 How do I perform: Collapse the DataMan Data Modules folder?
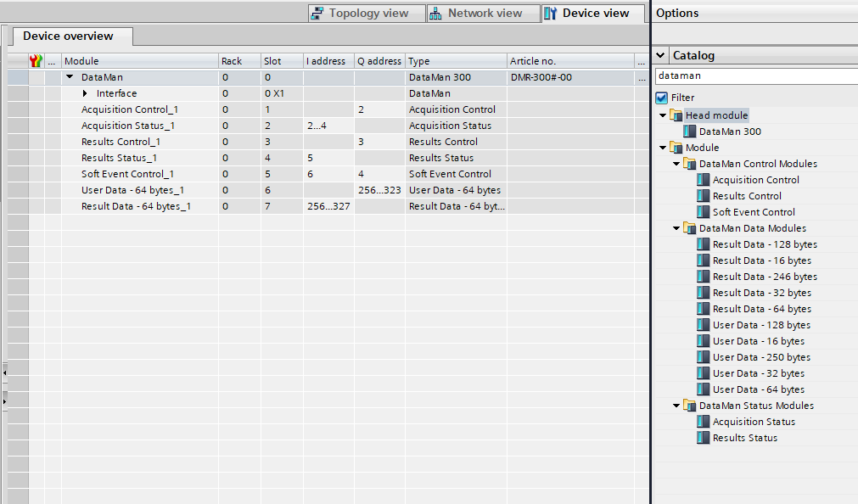tap(676, 228)
